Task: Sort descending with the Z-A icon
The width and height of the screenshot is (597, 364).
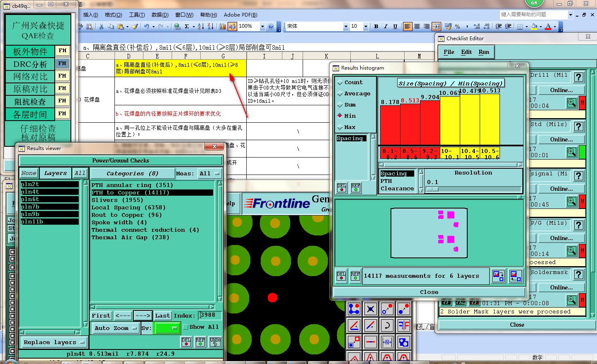Action: [x=210, y=26]
